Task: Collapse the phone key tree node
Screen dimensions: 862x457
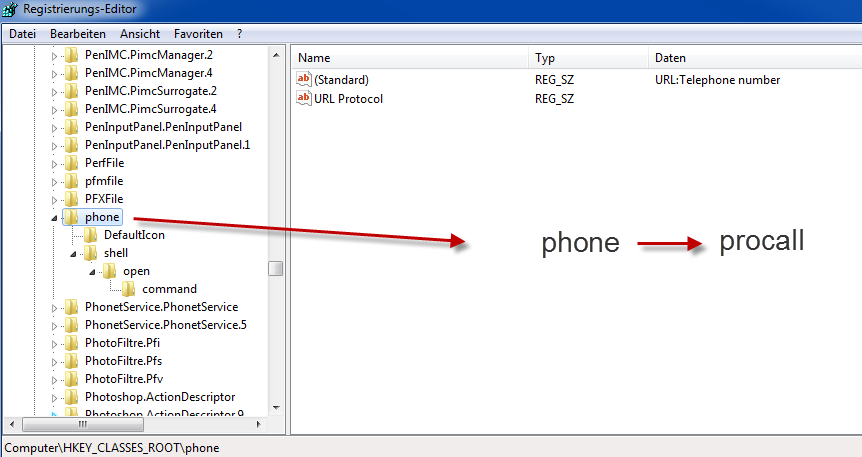Action: coord(55,217)
